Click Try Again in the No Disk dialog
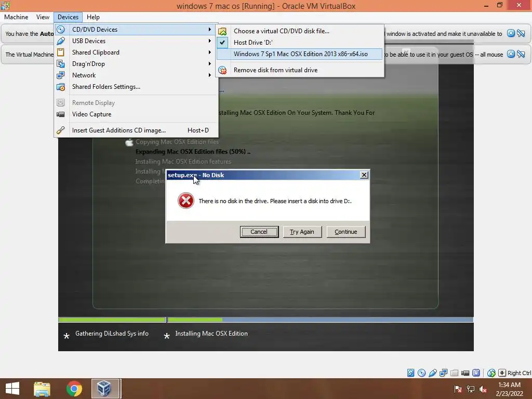532x399 pixels. click(x=302, y=232)
